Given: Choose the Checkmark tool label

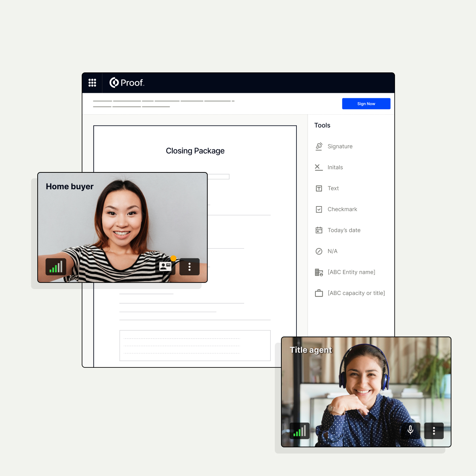Looking at the screenshot, I should click(x=342, y=209).
